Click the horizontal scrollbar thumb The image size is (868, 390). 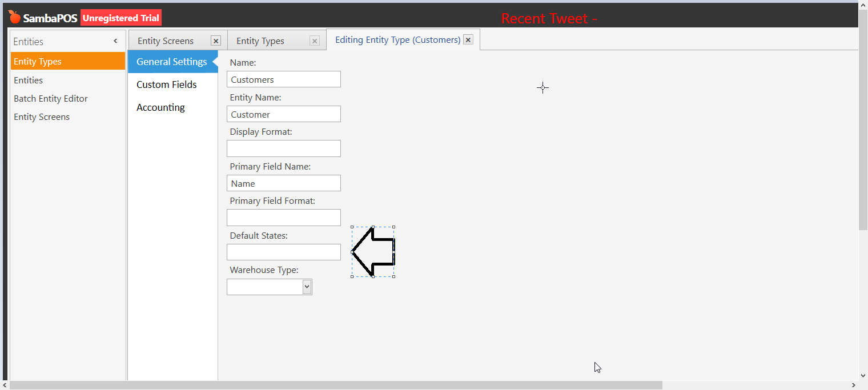[x=336, y=385]
